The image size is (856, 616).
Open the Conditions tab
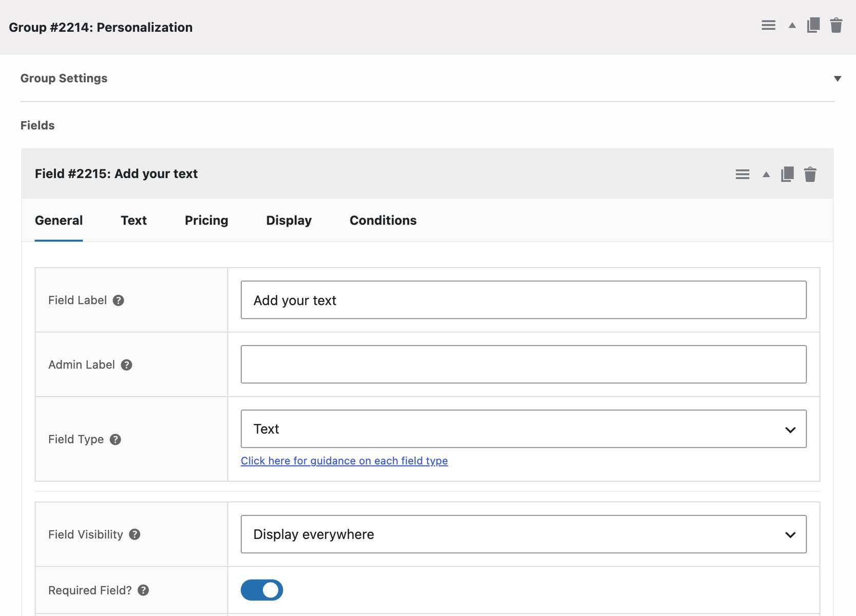(x=383, y=220)
